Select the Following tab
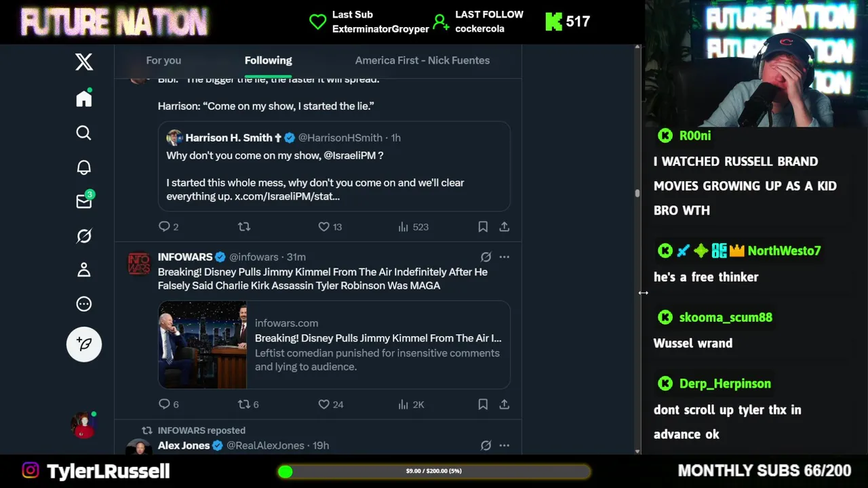868x488 pixels. pyautogui.click(x=269, y=60)
